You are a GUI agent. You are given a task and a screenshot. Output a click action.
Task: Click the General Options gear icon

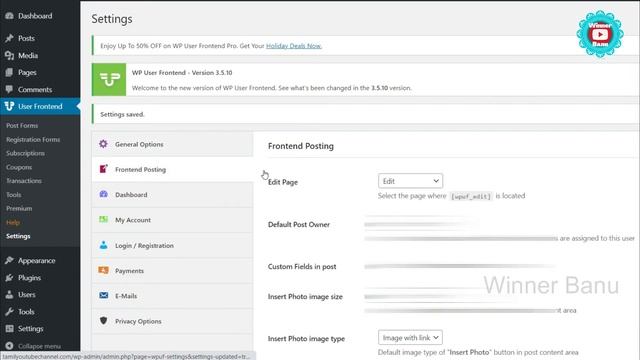point(103,144)
